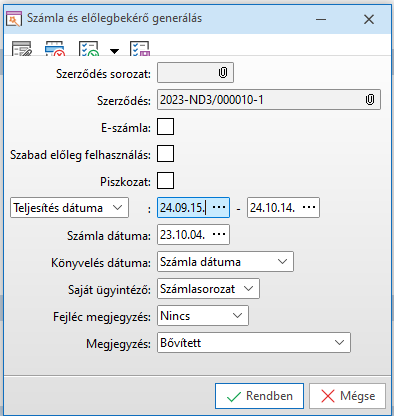Cancel with the Mégse button

(347, 396)
